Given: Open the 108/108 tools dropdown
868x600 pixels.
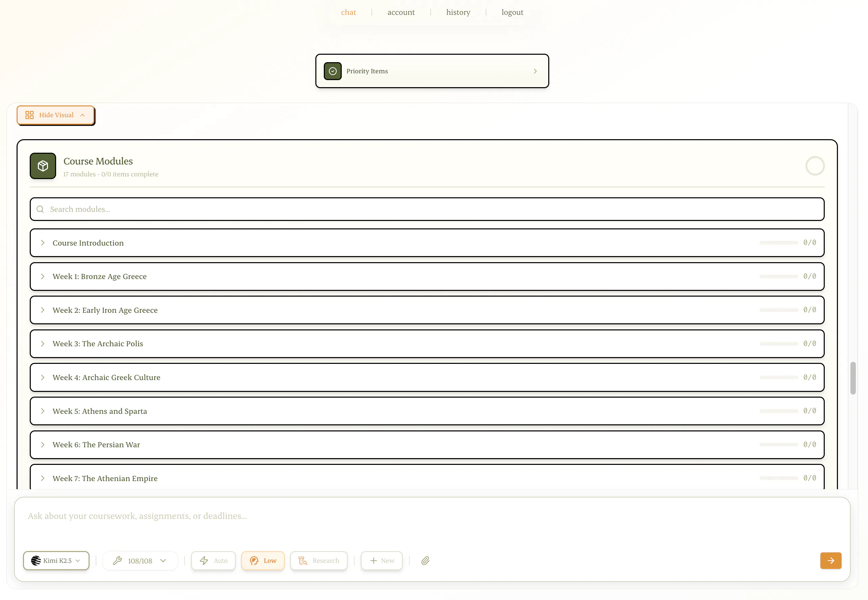Looking at the screenshot, I should click(x=140, y=560).
